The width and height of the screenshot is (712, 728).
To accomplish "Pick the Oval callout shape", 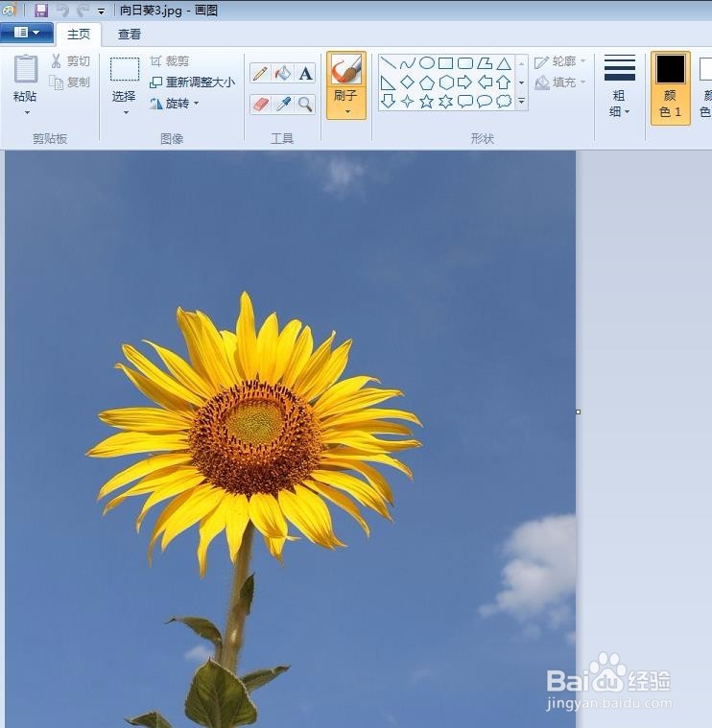I will pos(485,102).
